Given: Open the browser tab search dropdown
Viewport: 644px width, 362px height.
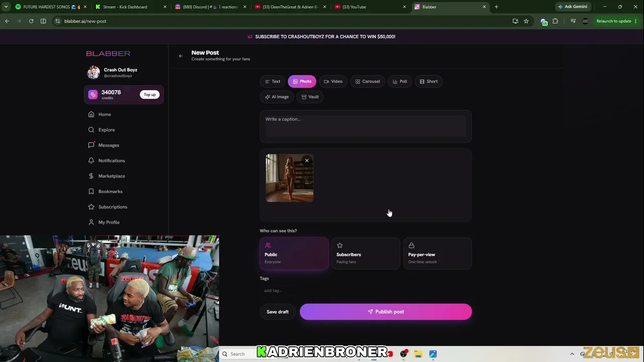Looking at the screenshot, I should click(x=7, y=7).
